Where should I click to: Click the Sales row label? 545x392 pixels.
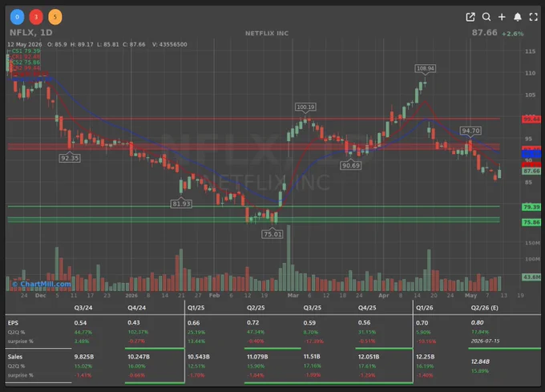point(15,357)
